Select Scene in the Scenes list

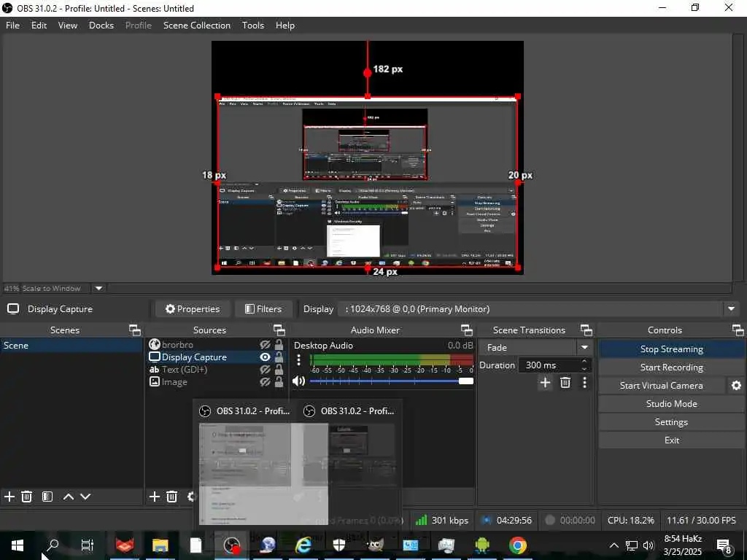[71, 345]
